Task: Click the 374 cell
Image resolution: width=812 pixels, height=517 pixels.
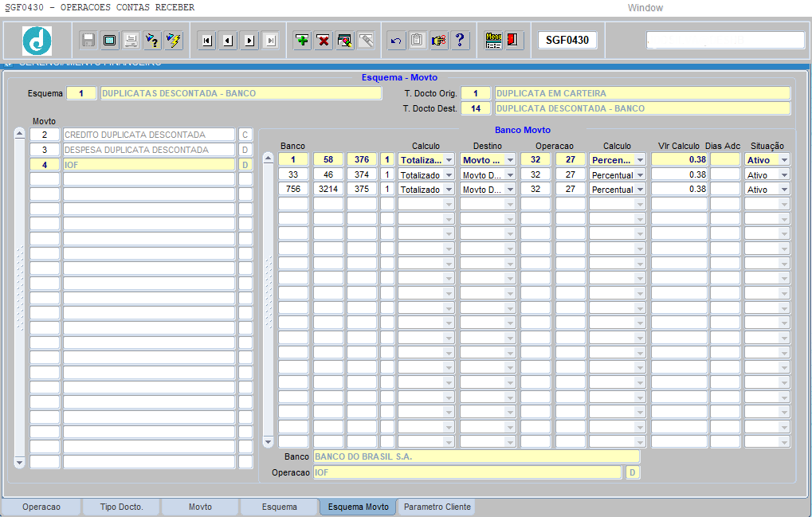Action: pyautogui.click(x=362, y=175)
